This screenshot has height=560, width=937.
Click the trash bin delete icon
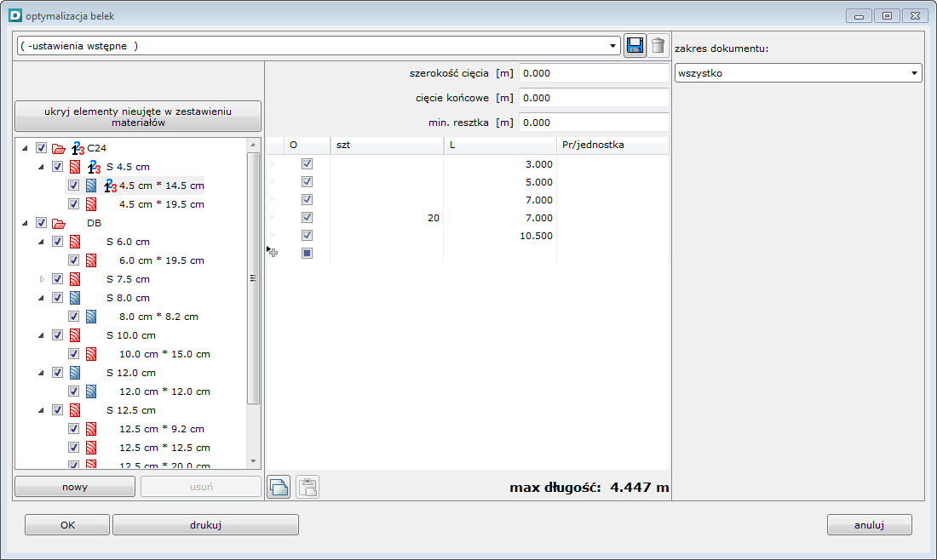(658, 46)
